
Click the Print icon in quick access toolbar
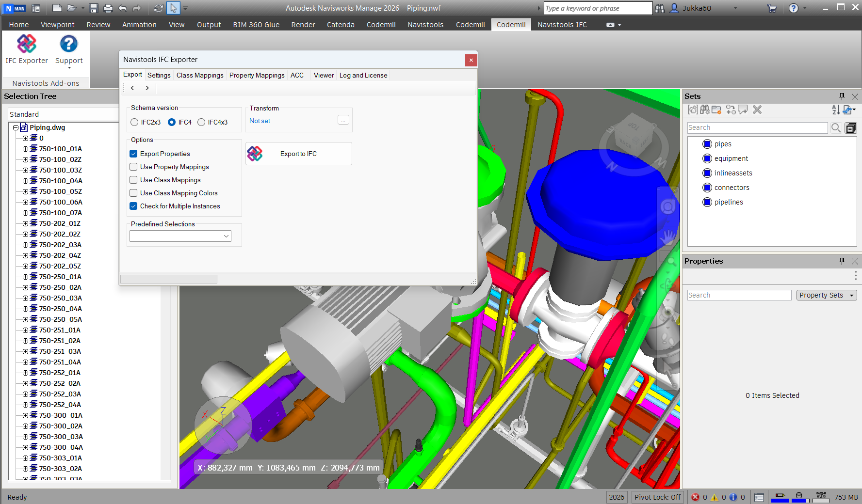click(x=108, y=8)
